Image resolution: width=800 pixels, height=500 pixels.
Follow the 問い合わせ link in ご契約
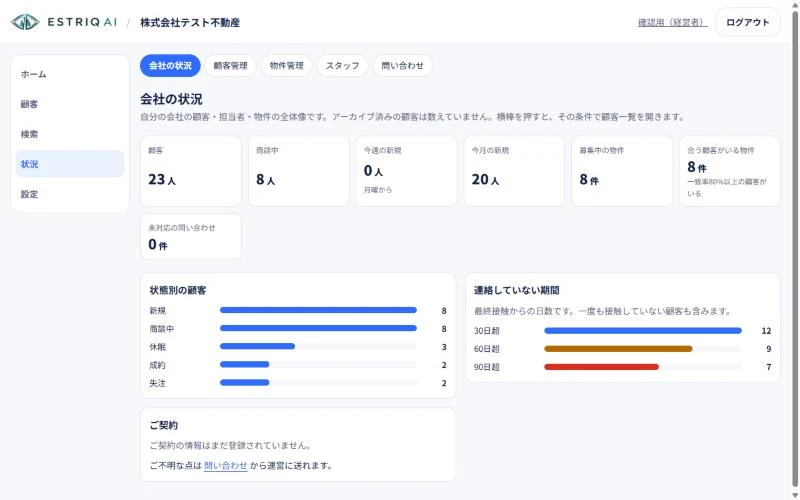coord(226,465)
